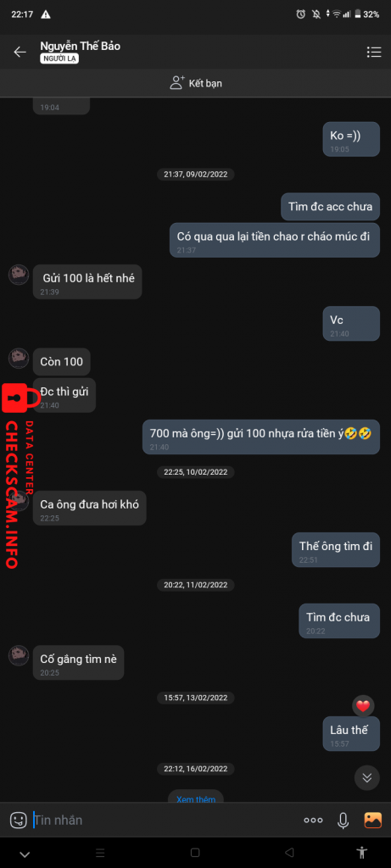Open the sticker emoji picker icon

(19, 820)
